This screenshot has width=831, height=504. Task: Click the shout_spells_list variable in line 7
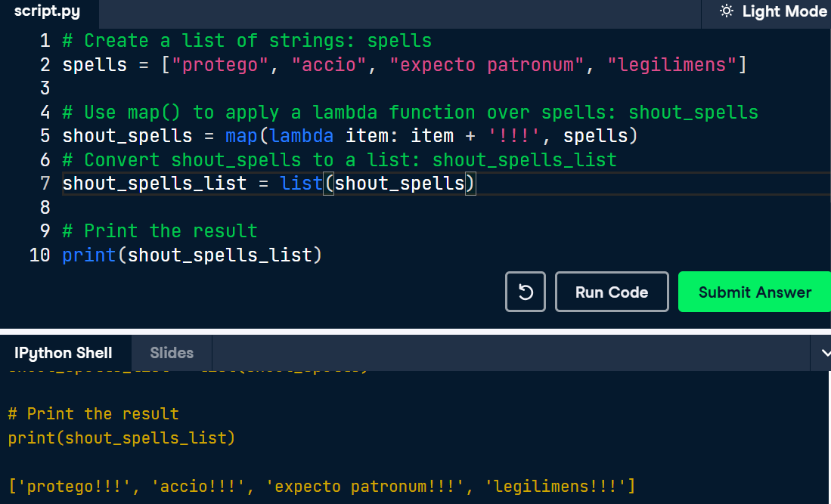coord(155,184)
